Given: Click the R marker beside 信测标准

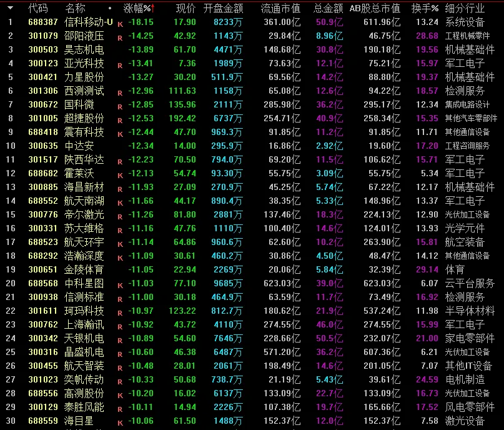Looking at the screenshot, I should (120, 299).
